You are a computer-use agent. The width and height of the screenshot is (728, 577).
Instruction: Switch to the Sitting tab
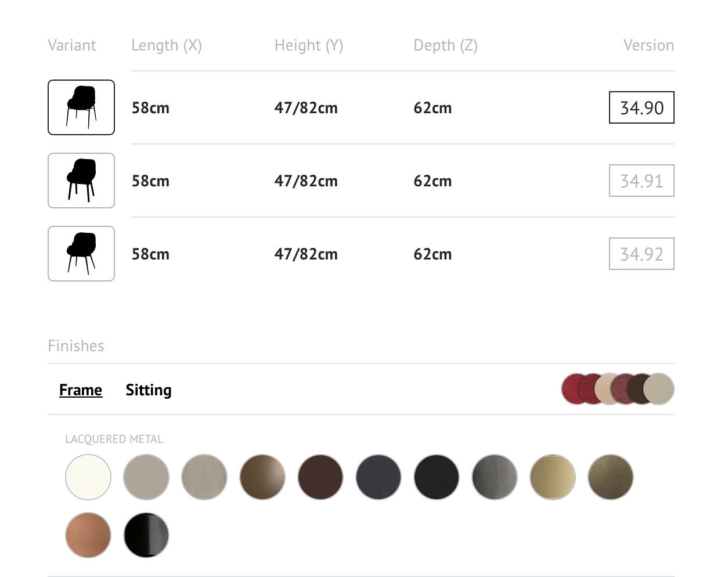click(x=149, y=390)
